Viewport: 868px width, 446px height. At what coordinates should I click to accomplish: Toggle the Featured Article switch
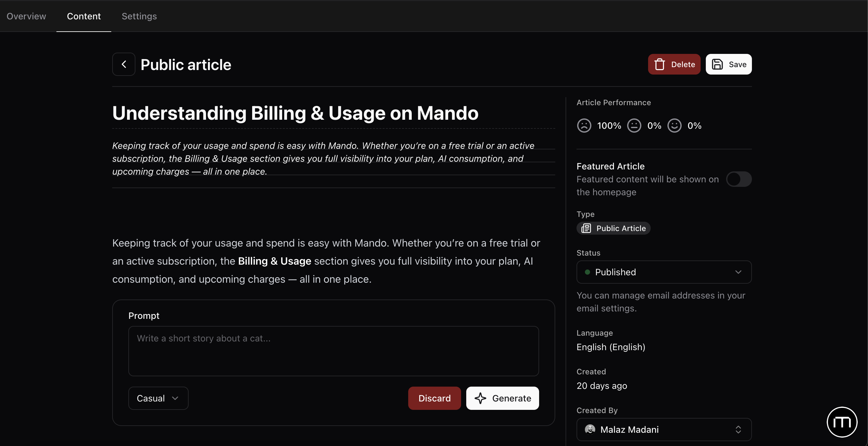coord(739,179)
